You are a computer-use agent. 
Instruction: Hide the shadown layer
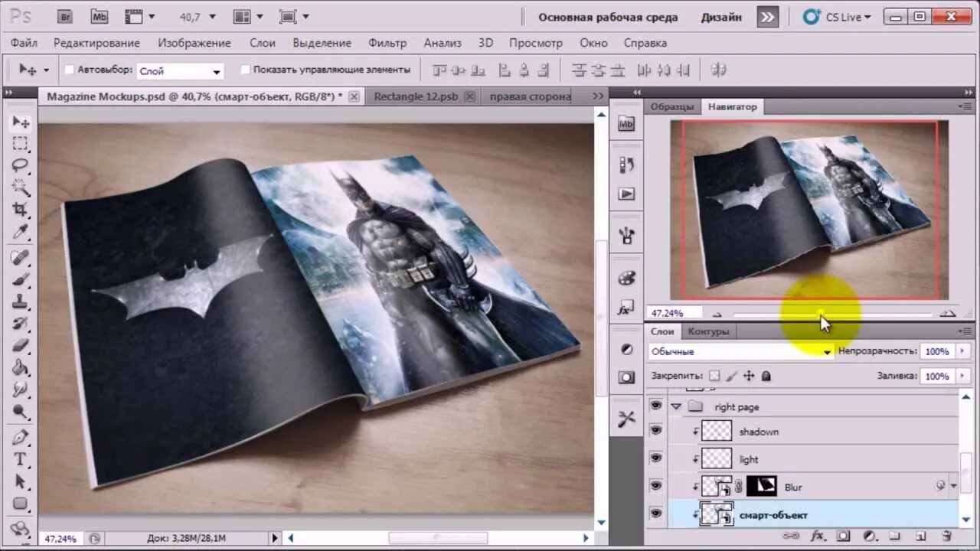click(x=656, y=431)
